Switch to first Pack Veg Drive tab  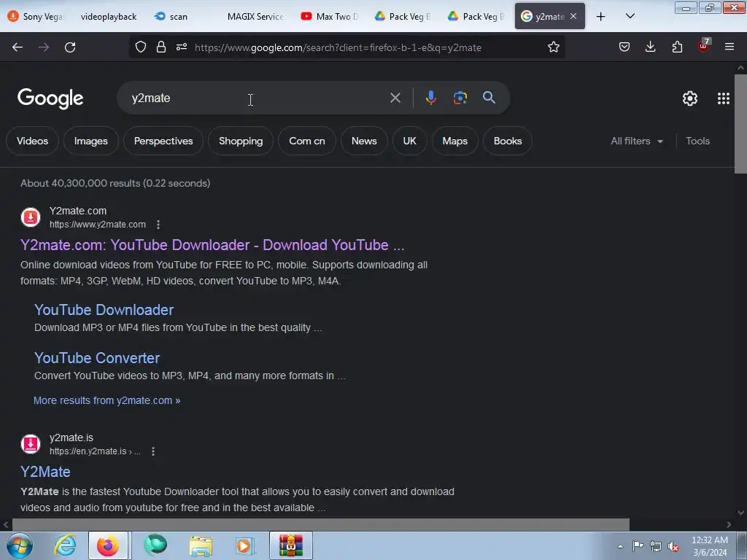pyautogui.click(x=403, y=17)
